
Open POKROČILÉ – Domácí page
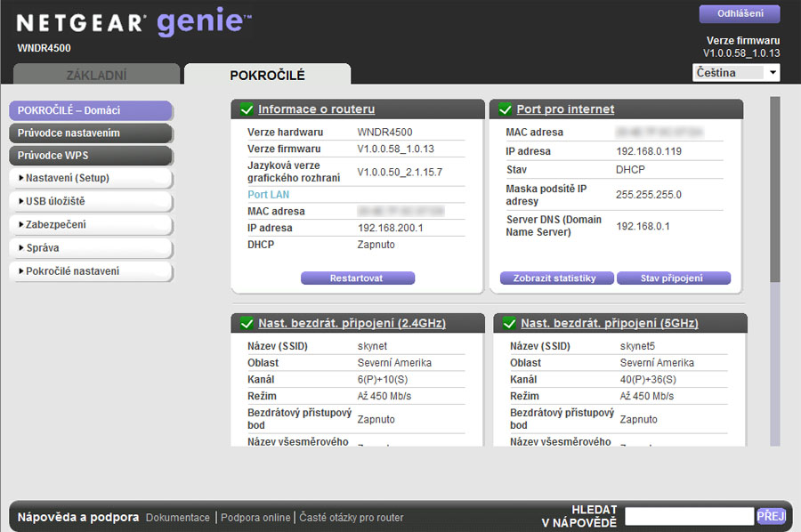[x=91, y=110]
